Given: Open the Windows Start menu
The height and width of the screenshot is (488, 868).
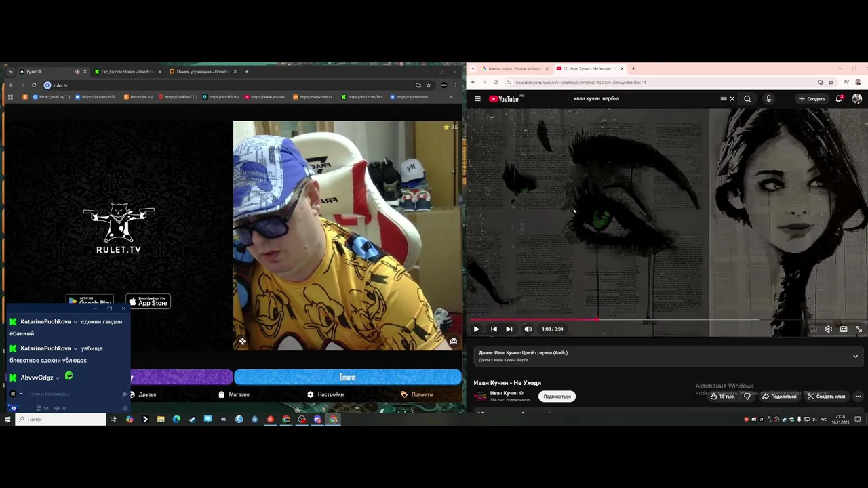Looking at the screenshot, I should 7,420.
